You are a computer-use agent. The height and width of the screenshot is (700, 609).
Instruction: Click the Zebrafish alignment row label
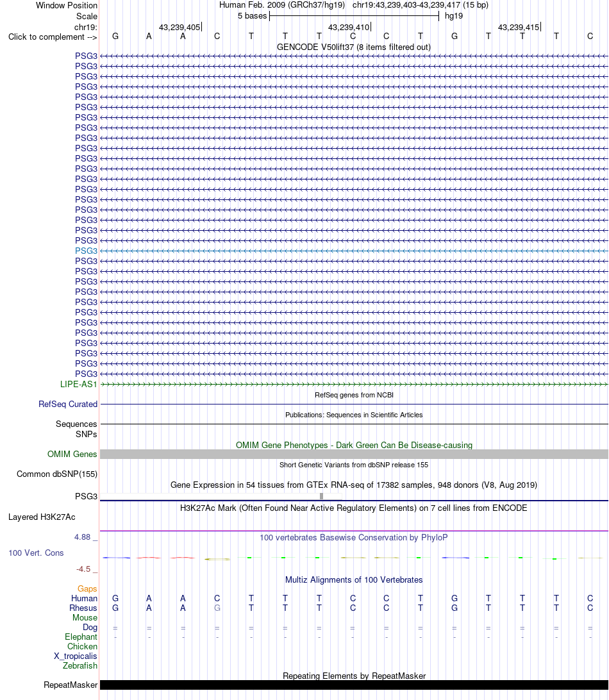click(80, 665)
